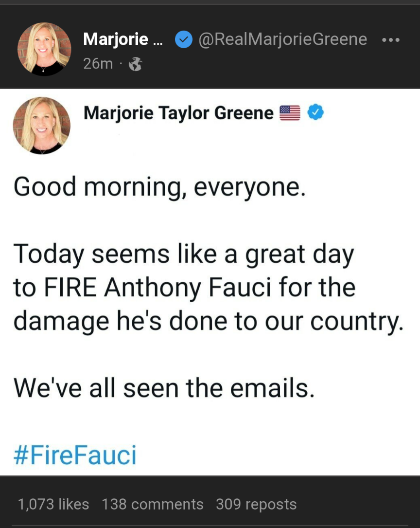Open the three-dot post options menu
Viewport: 420px width, 528px height.
pyautogui.click(x=390, y=40)
